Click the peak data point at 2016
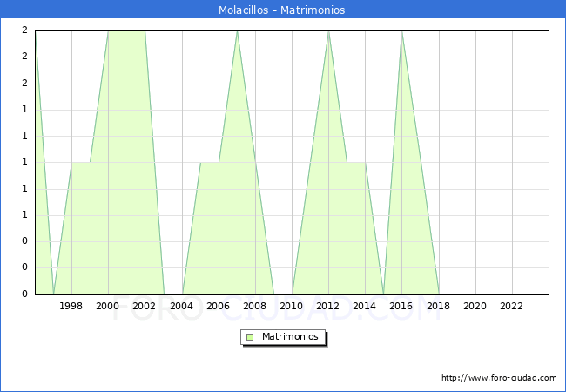Screen dimensions: 566x392 click(401, 31)
